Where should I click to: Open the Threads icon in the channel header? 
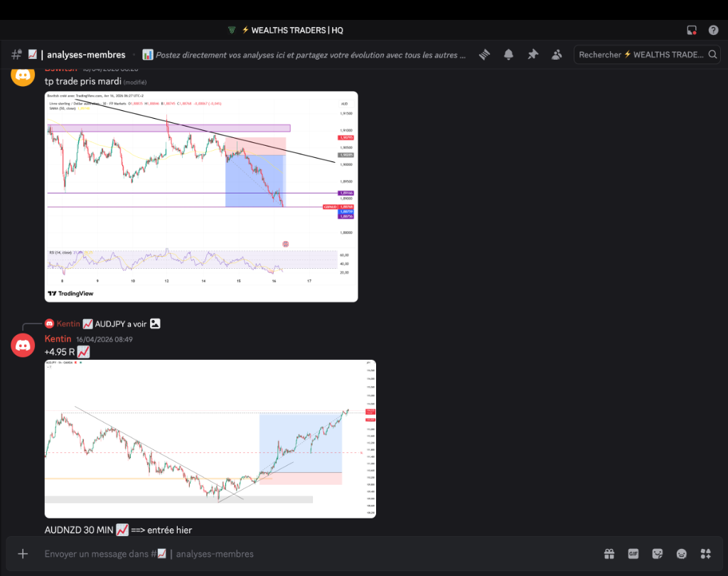(485, 55)
